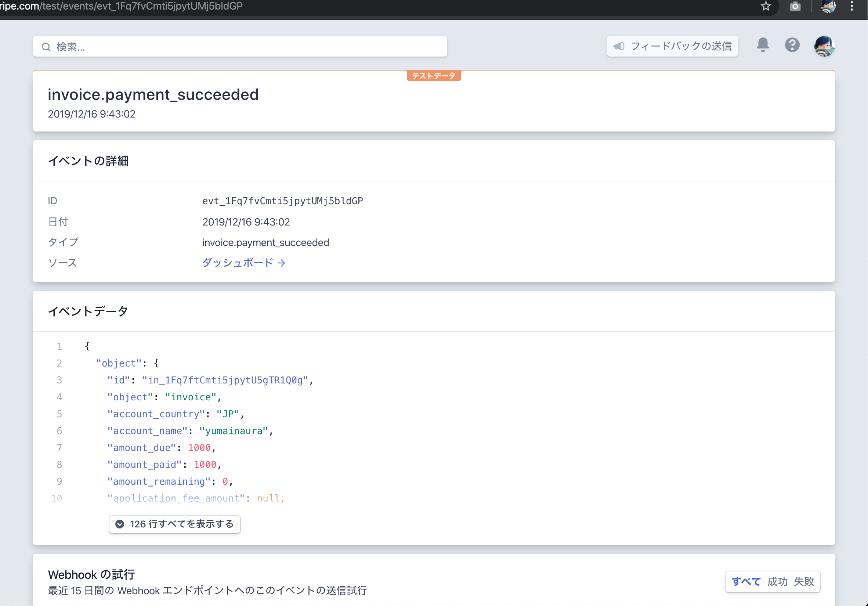Click the invoice id string in JSON
The width and height of the screenshot is (868, 606).
(x=225, y=380)
